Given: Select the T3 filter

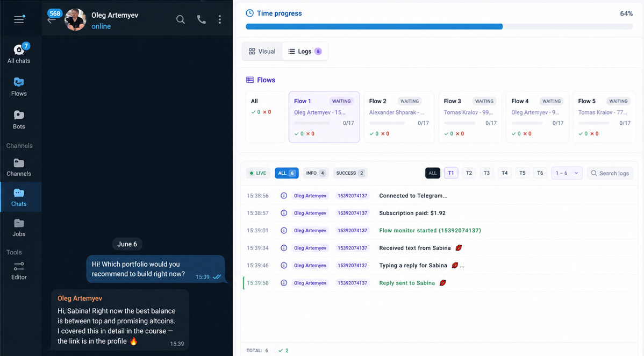Looking at the screenshot, I should click(x=486, y=173).
